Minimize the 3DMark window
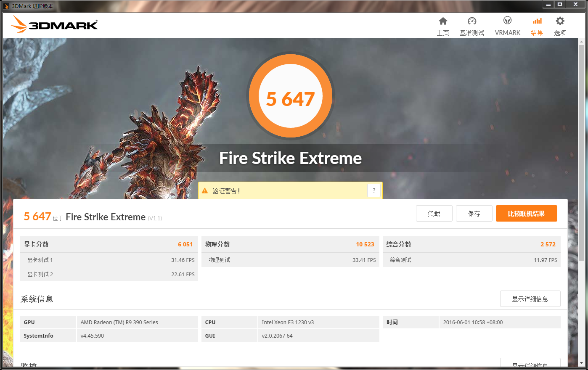The height and width of the screenshot is (370, 588). click(x=548, y=4)
